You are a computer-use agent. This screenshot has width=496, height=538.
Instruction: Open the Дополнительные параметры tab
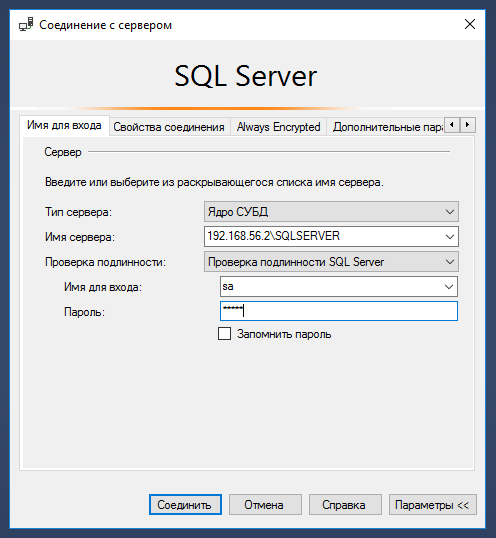click(386, 127)
